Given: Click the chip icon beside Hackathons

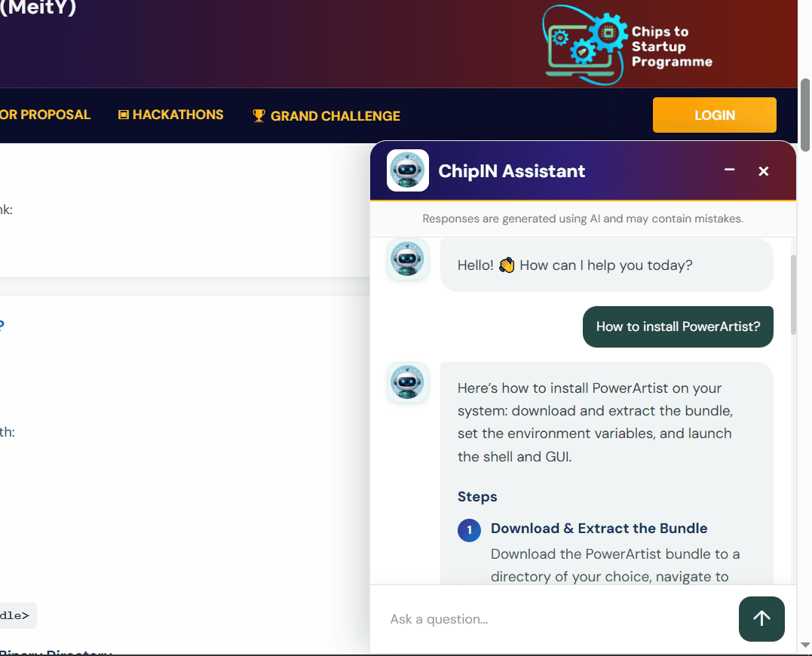Looking at the screenshot, I should [123, 115].
